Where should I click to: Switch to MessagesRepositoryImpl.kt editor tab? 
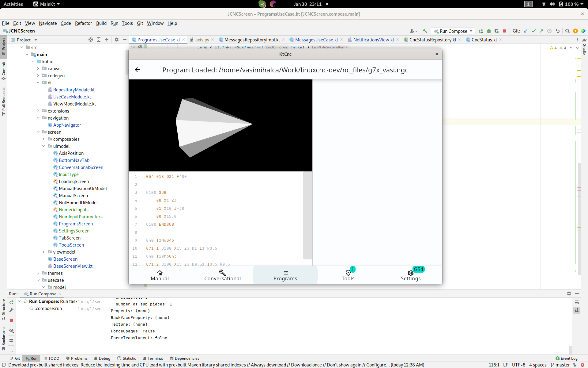252,40
